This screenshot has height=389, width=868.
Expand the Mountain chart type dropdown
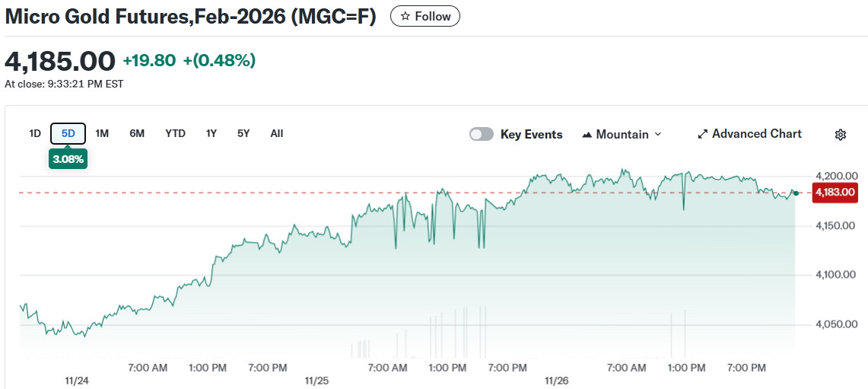click(622, 135)
